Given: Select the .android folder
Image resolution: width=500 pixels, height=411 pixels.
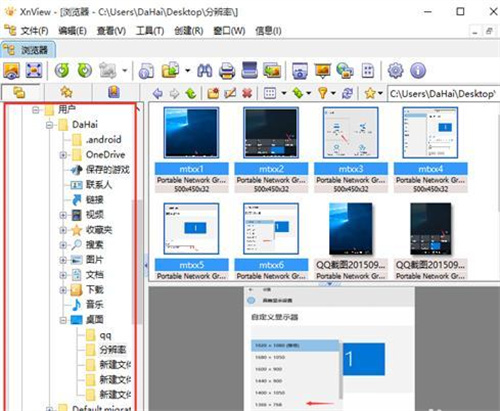Looking at the screenshot, I should [x=97, y=140].
